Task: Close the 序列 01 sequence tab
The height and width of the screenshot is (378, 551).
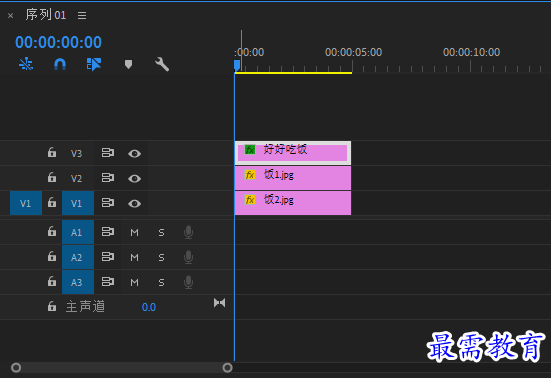Action: click(x=11, y=15)
